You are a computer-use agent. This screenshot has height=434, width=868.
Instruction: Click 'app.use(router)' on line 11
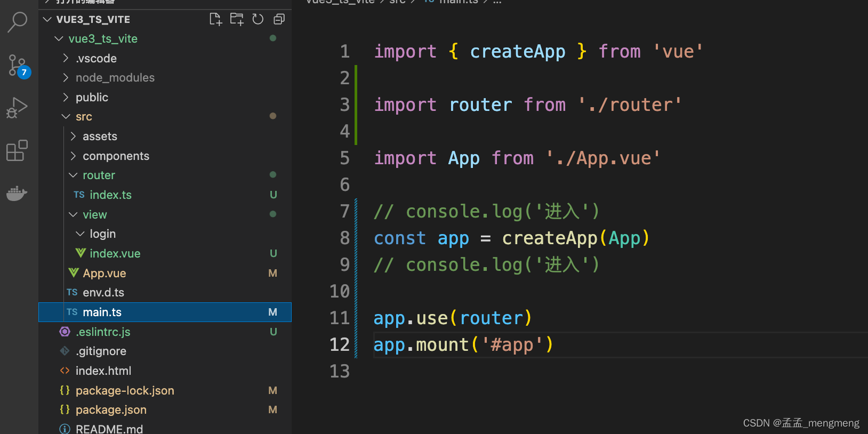click(453, 318)
